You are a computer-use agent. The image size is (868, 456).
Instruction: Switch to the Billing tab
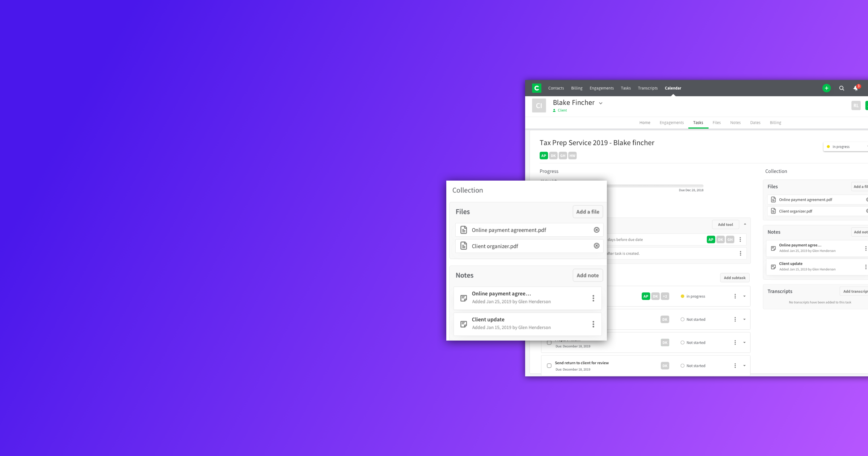click(775, 122)
